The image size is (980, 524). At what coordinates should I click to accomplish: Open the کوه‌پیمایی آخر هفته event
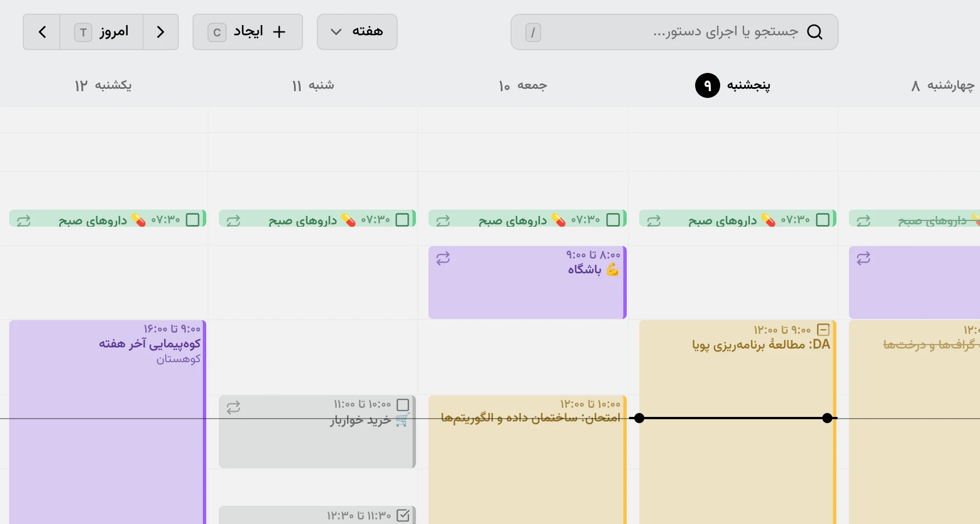(x=108, y=421)
